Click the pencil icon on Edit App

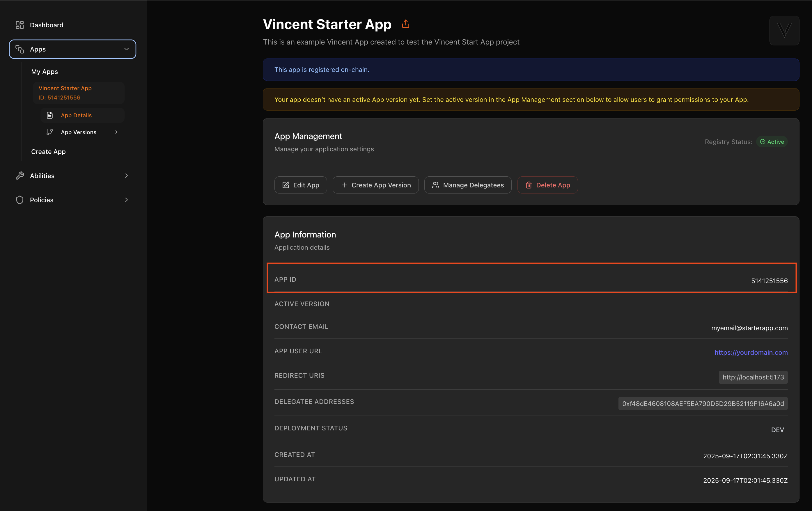(x=286, y=185)
